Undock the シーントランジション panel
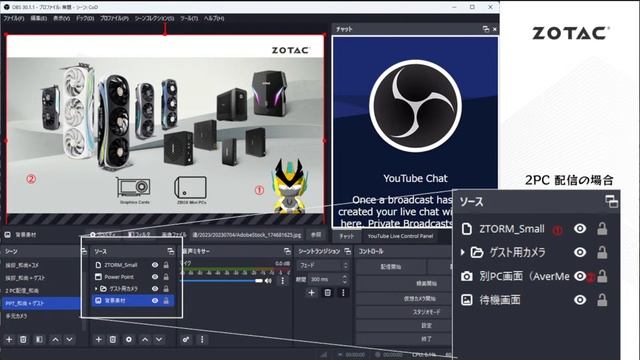The width and height of the screenshot is (640, 360). pos(347,251)
